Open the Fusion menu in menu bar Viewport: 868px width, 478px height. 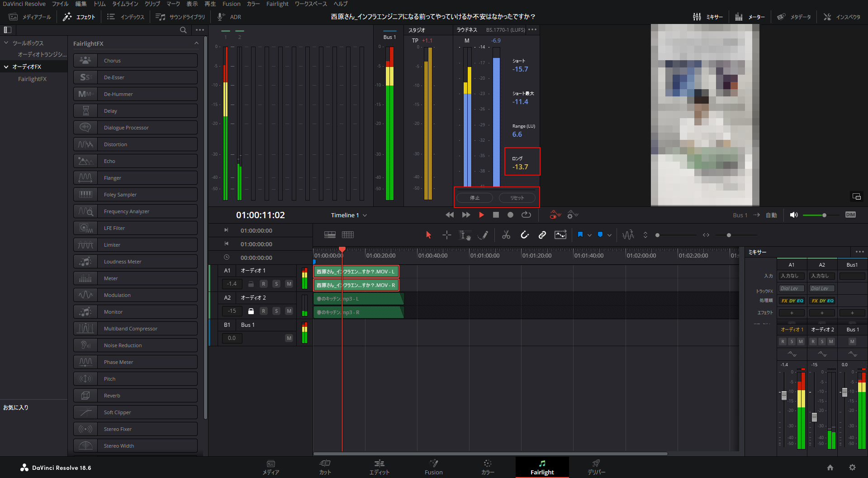pyautogui.click(x=232, y=4)
